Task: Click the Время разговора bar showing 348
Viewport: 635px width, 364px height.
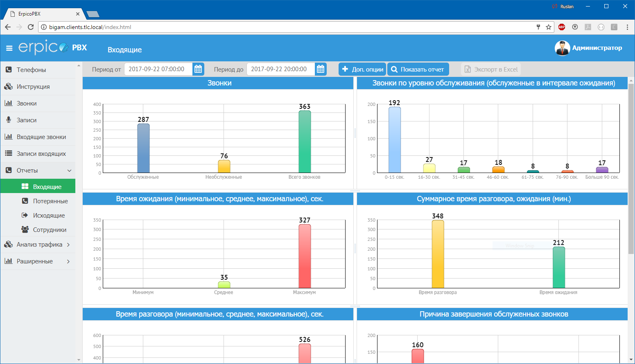Action: click(438, 254)
